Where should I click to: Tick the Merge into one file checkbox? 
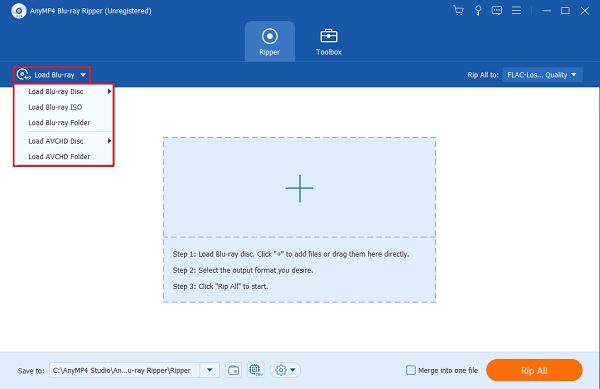[x=411, y=370]
